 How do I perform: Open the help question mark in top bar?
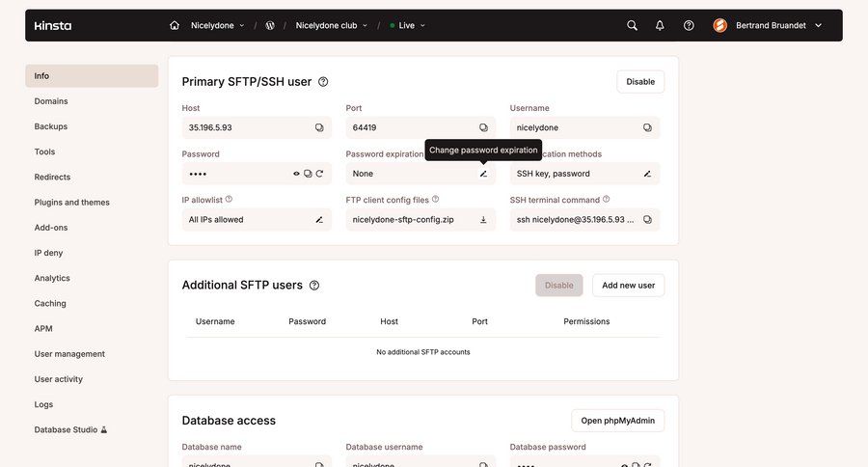(689, 25)
